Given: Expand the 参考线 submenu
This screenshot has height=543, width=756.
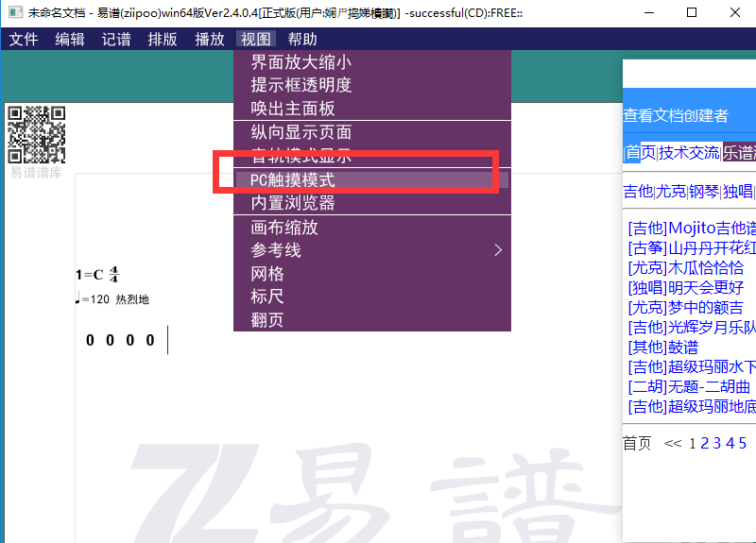Looking at the screenshot, I should pos(371,250).
